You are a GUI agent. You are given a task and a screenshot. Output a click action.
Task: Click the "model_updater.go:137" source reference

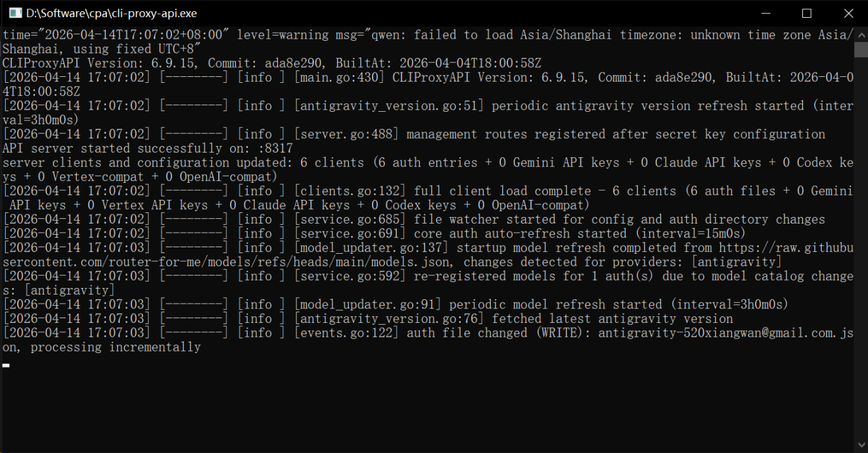[371, 248]
